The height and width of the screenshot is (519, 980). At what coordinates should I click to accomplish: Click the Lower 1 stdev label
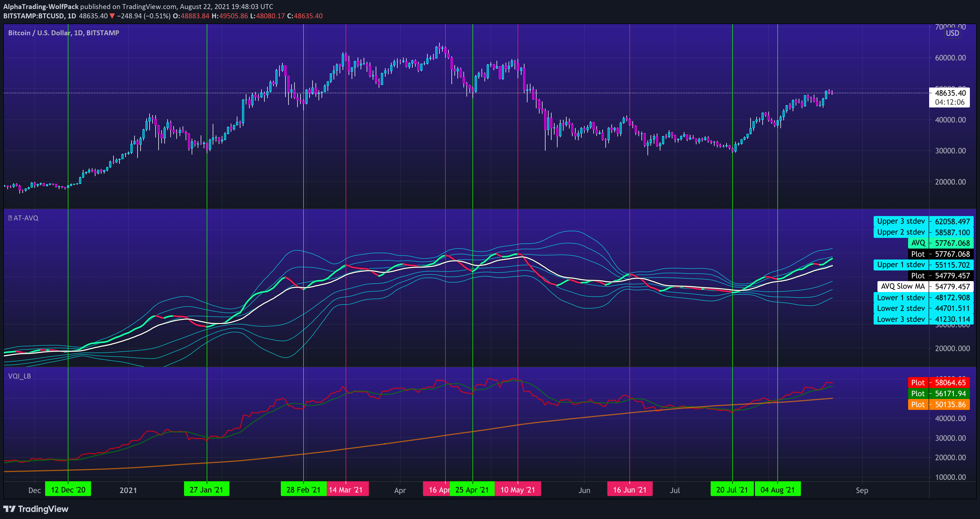(x=901, y=298)
